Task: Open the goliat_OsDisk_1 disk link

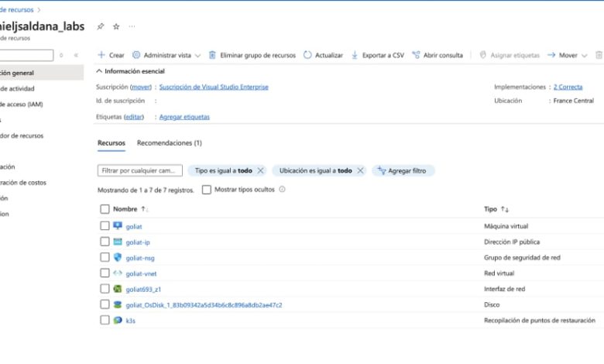Action: click(x=204, y=305)
